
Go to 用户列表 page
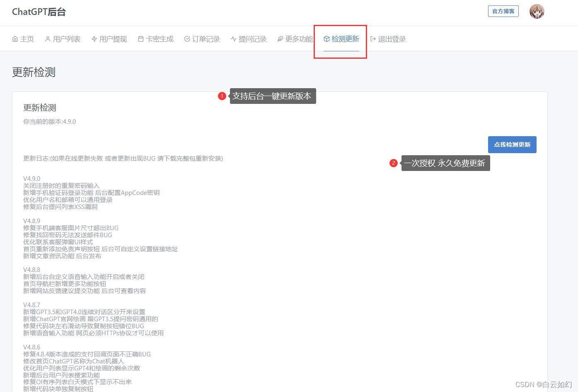point(63,39)
